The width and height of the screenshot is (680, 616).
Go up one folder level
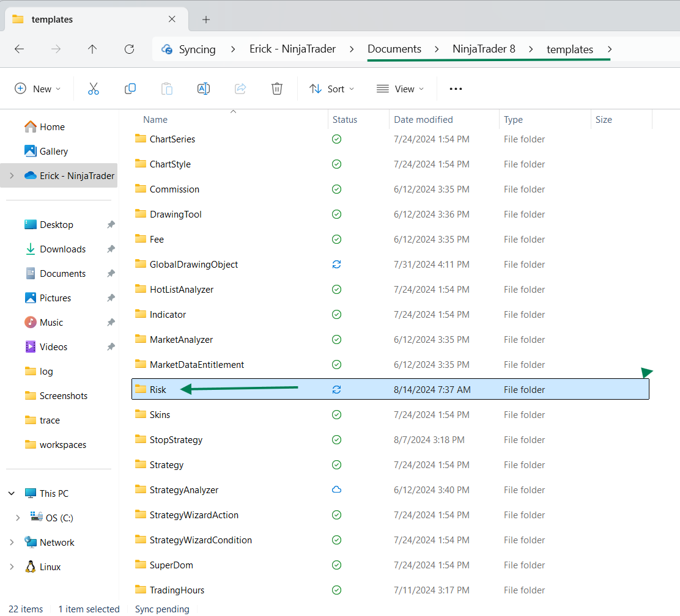[92, 49]
